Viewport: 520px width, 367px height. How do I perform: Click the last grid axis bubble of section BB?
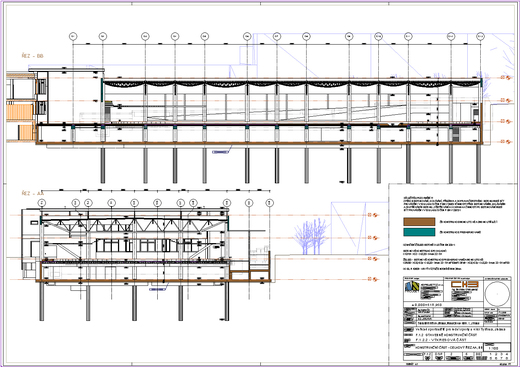(x=480, y=36)
